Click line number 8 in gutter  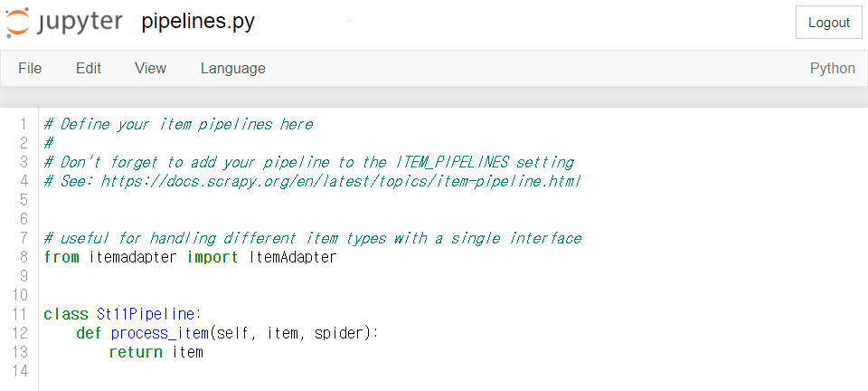[24, 257]
